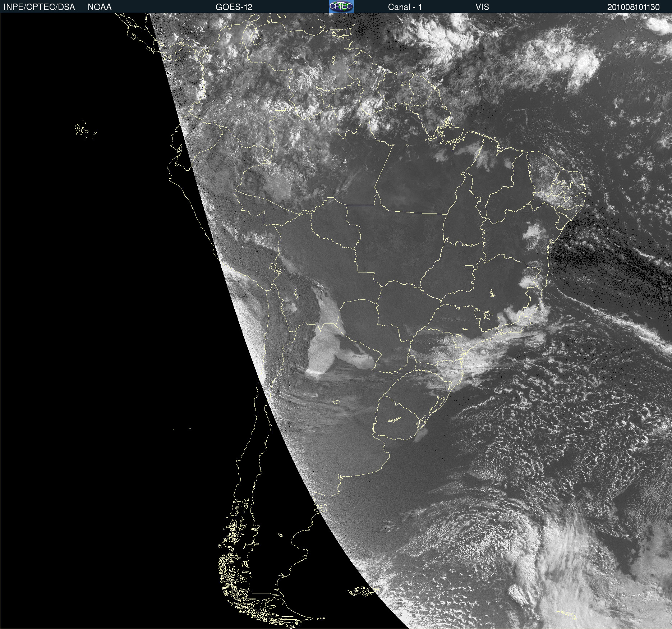Click the Canal - 1 label
This screenshot has width=672, height=629.
coord(405,7)
